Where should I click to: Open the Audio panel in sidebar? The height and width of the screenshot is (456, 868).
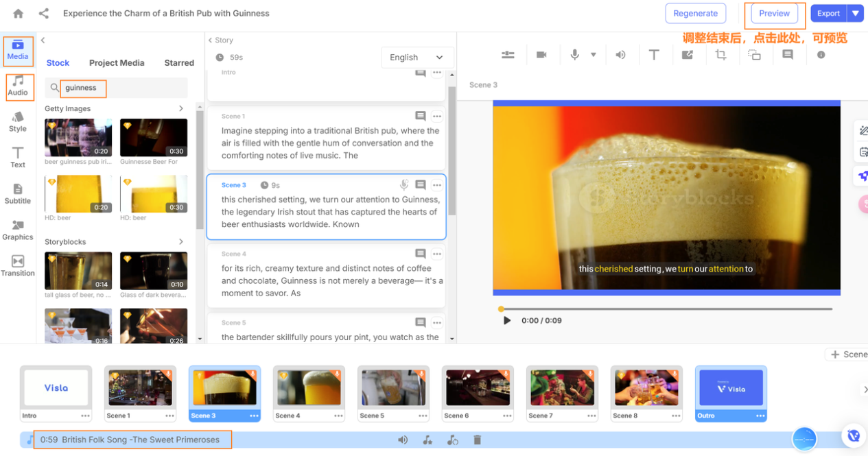(18, 86)
